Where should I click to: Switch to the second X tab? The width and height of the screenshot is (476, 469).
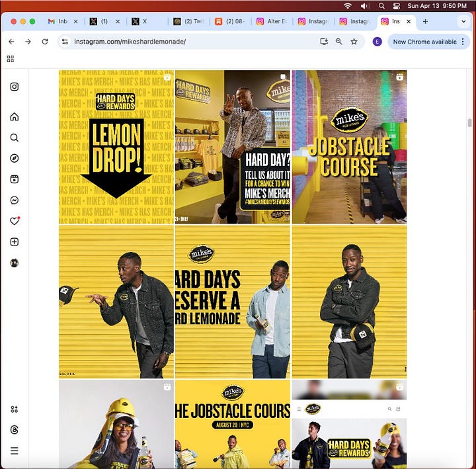(x=145, y=21)
